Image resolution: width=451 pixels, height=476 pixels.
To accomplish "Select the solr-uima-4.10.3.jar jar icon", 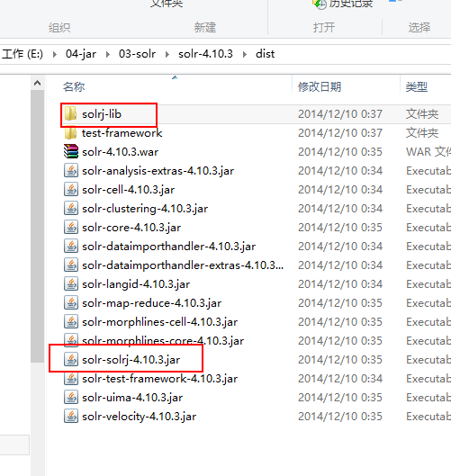I will click(x=71, y=398).
